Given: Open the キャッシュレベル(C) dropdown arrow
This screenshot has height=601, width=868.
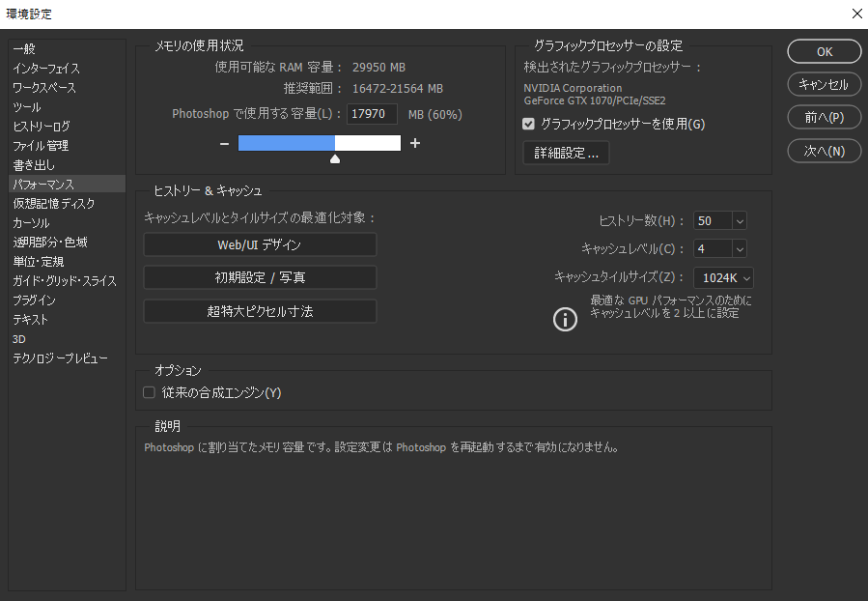Looking at the screenshot, I should pos(740,248).
